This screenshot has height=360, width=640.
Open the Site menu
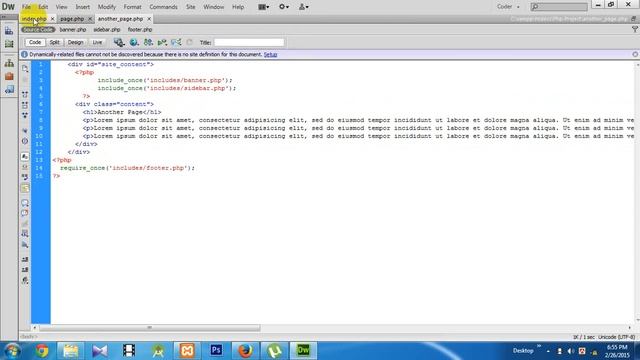pyautogui.click(x=191, y=7)
